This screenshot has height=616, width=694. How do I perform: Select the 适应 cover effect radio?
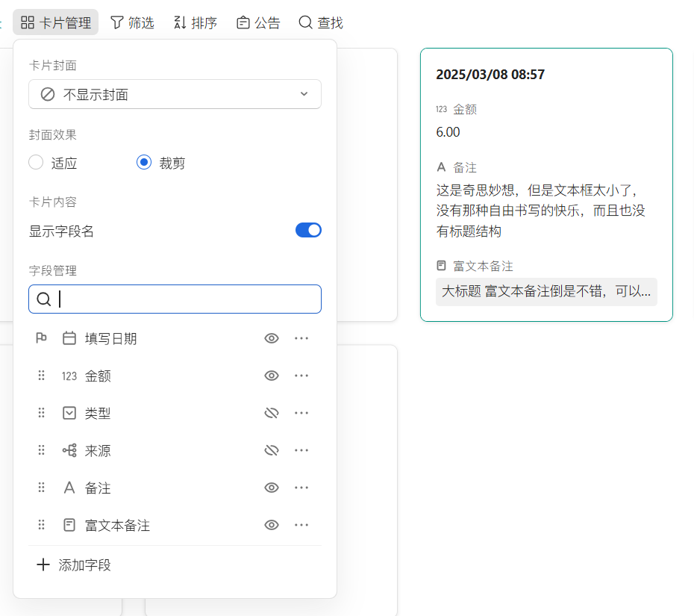(x=36, y=162)
